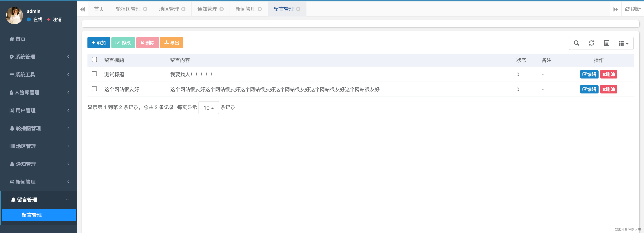Click 编辑 for the 测试标题 row
The width and height of the screenshot is (644, 233).
(x=589, y=74)
